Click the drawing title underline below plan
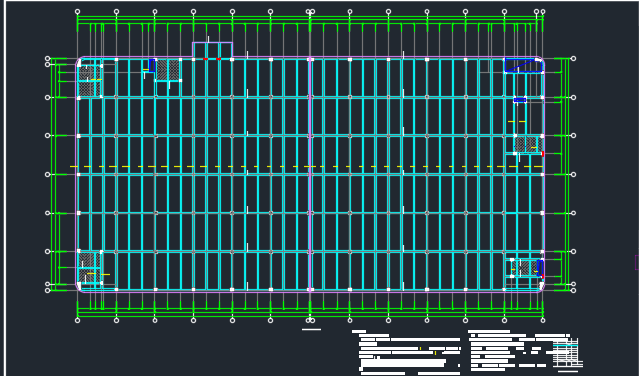The image size is (639, 376). [311, 329]
